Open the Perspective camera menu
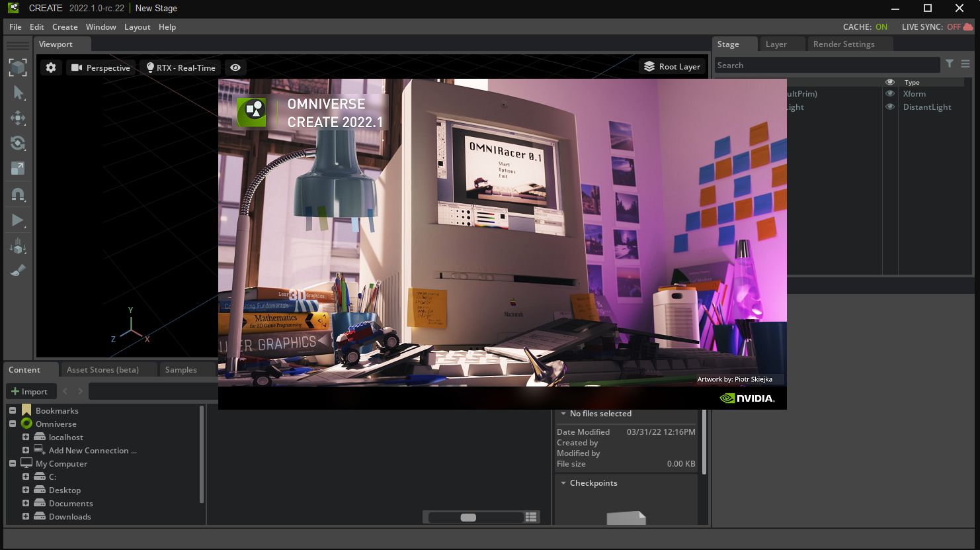 [x=101, y=68]
